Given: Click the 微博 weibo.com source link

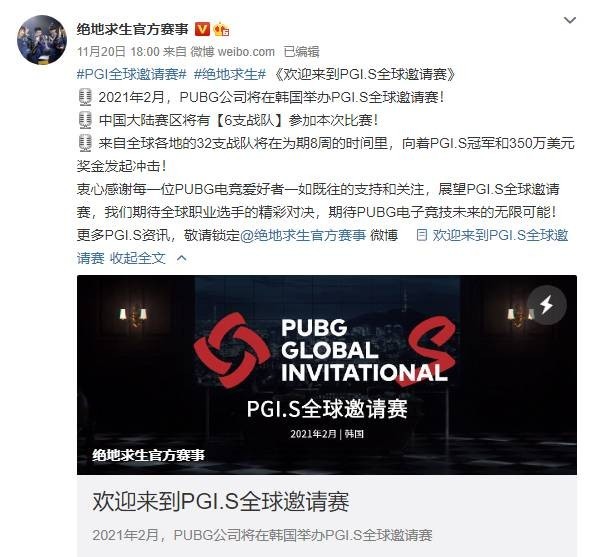Looking at the screenshot, I should click(x=232, y=51).
